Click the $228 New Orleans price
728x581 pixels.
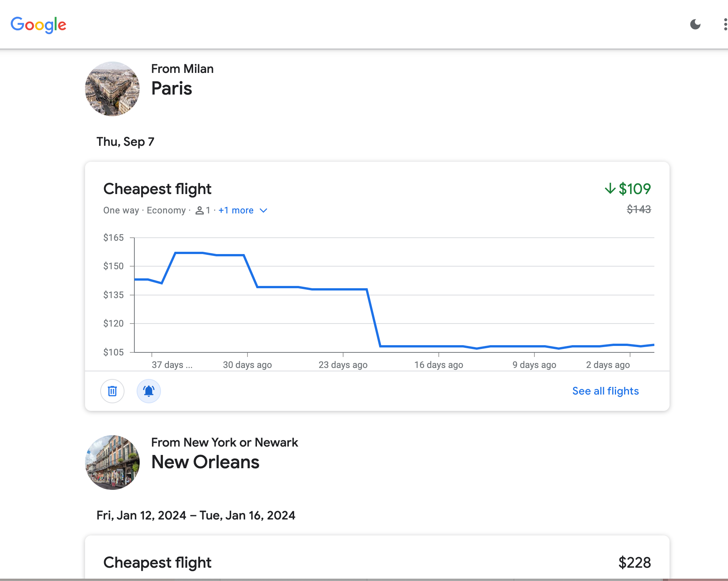(x=634, y=562)
